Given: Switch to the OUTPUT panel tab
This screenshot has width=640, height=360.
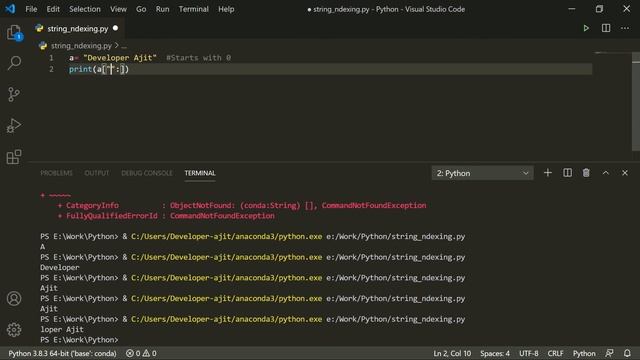Looking at the screenshot, I should (97, 173).
